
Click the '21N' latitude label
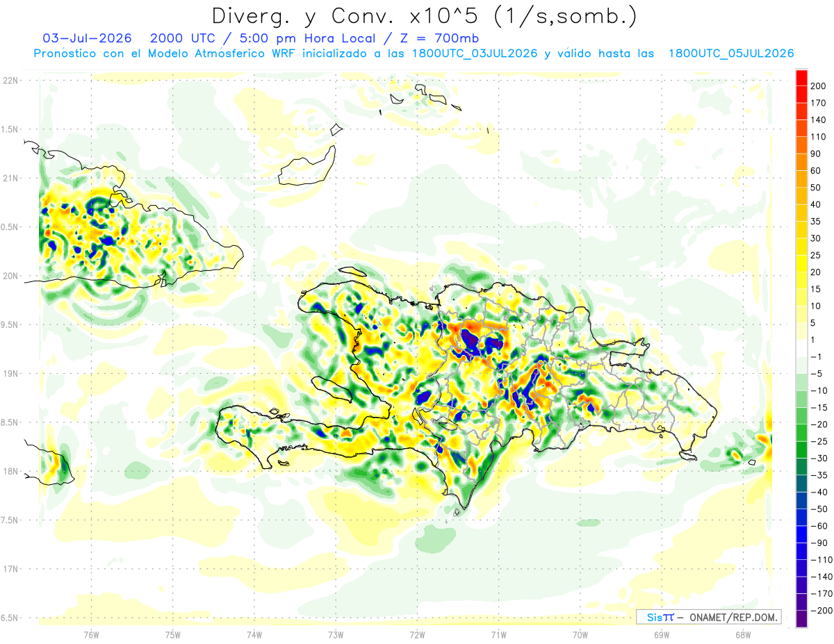point(10,178)
